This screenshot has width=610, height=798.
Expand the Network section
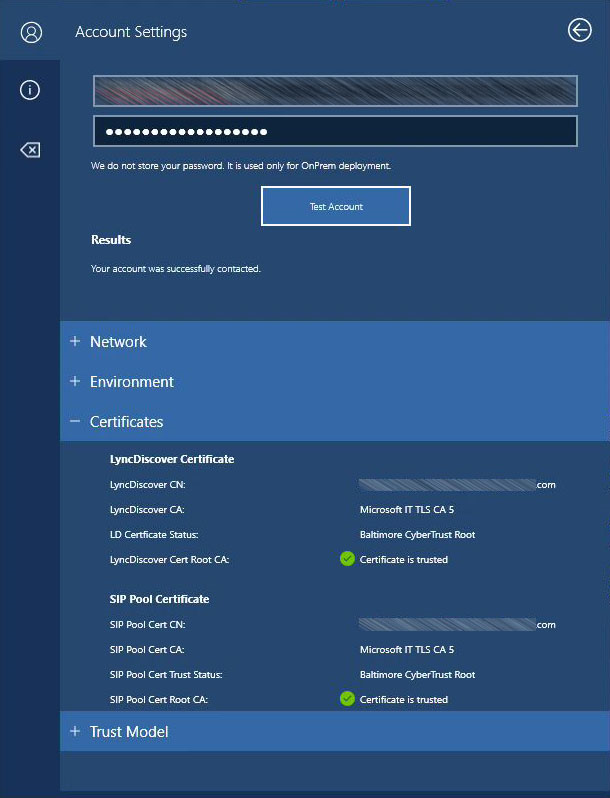tap(118, 342)
